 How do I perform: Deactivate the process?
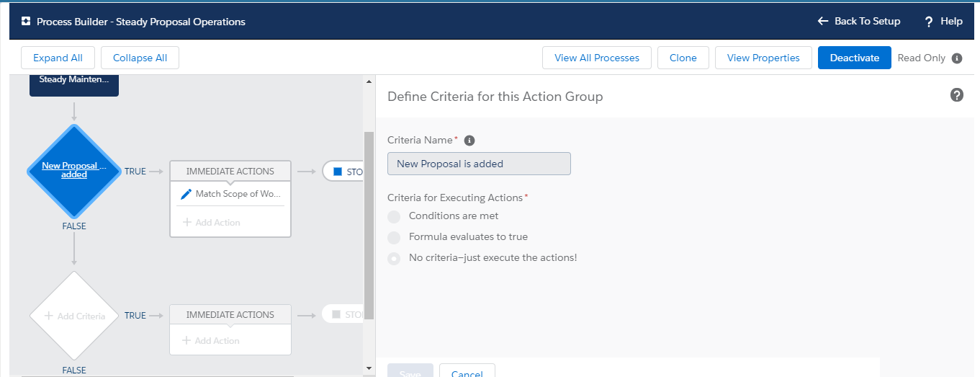point(854,58)
